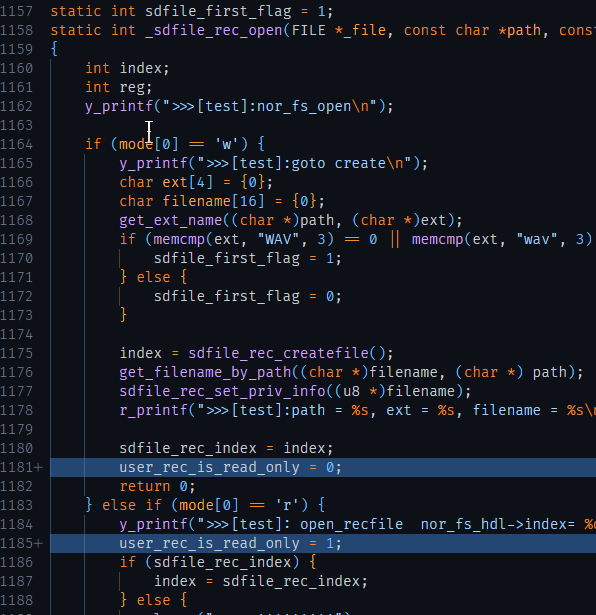Click the 'return 0;' statement
Screen dimensions: 596x615
(157, 486)
